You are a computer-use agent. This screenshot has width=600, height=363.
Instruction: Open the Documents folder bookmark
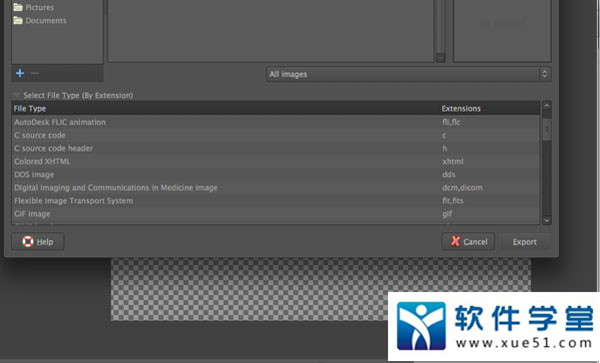[40, 20]
